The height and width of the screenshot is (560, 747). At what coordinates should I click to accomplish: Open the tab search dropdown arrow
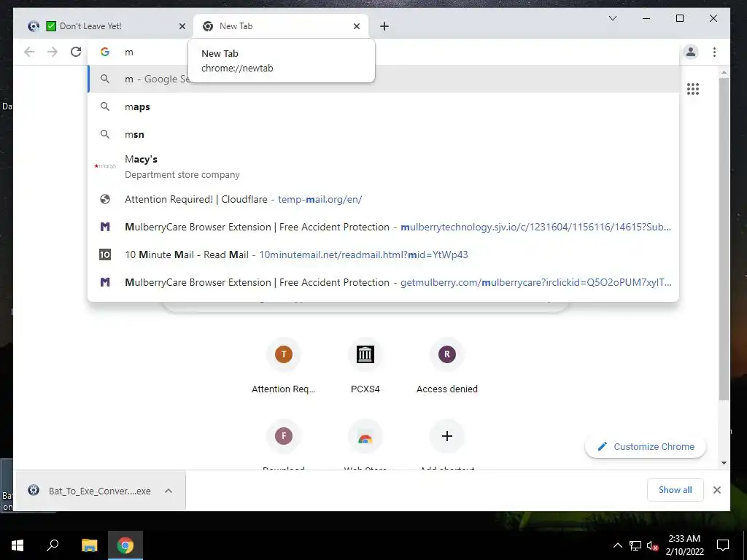(613, 18)
